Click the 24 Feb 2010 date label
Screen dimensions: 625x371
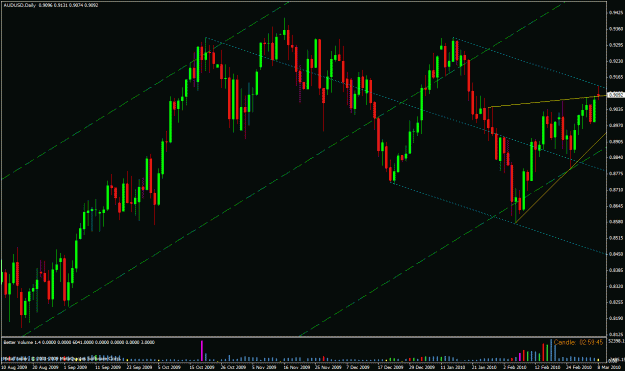click(578, 367)
